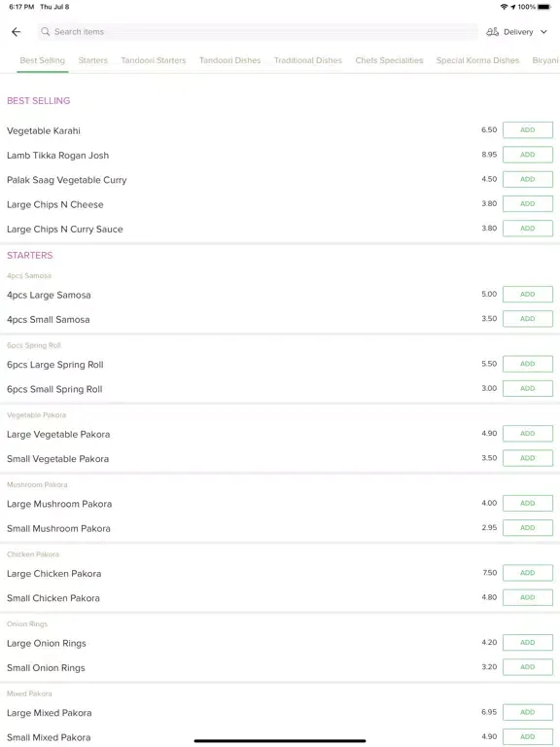Click the search magnifier icon
The height and width of the screenshot is (747, 560).
click(x=46, y=31)
